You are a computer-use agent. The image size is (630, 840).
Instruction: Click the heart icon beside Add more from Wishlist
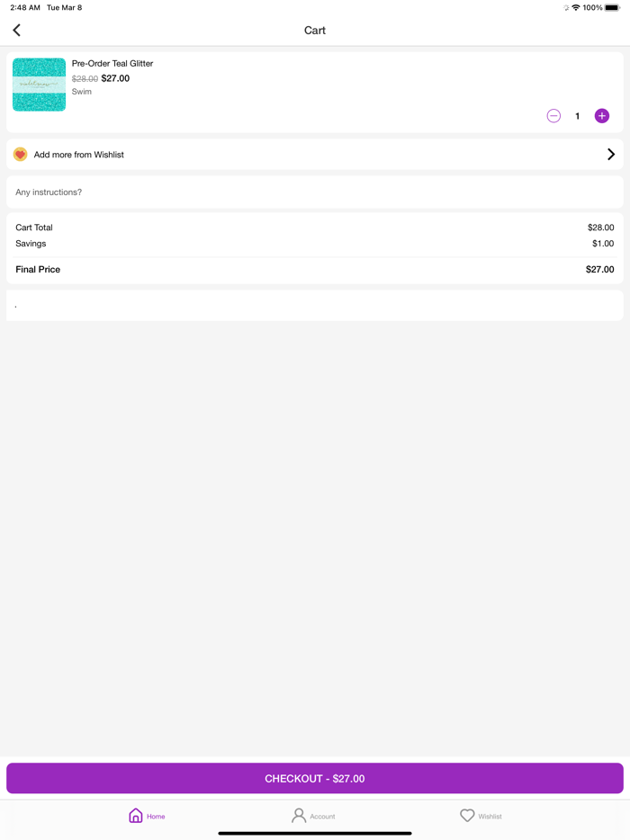(x=21, y=155)
